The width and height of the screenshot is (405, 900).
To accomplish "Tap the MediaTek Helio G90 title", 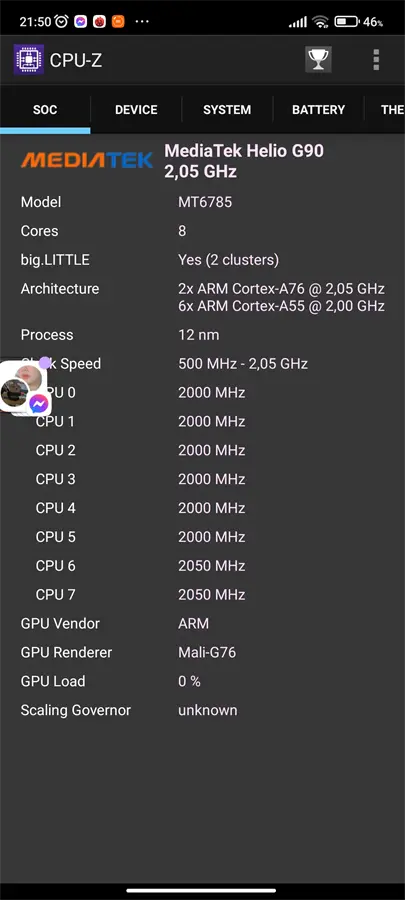I will pos(244,151).
